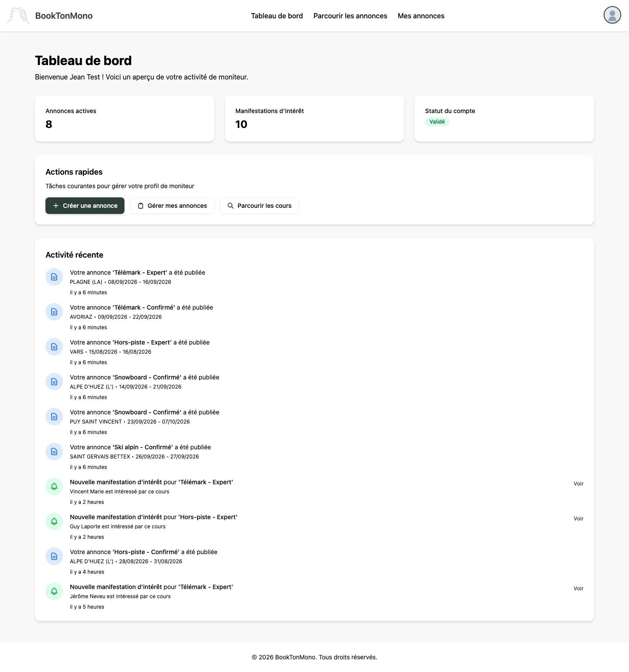
Task: Open the user avatar profile menu
Action: (x=612, y=15)
